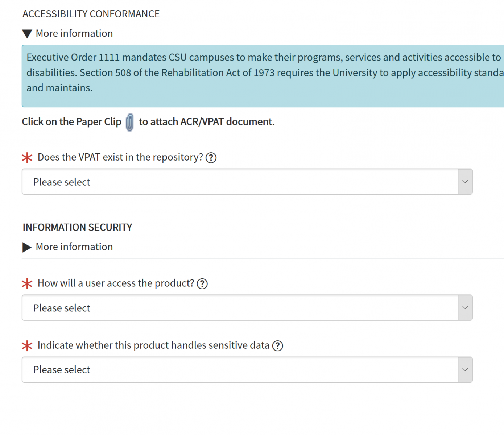
Task: Click 'More information' text under Accessibility Conformance
Action: [x=74, y=33]
